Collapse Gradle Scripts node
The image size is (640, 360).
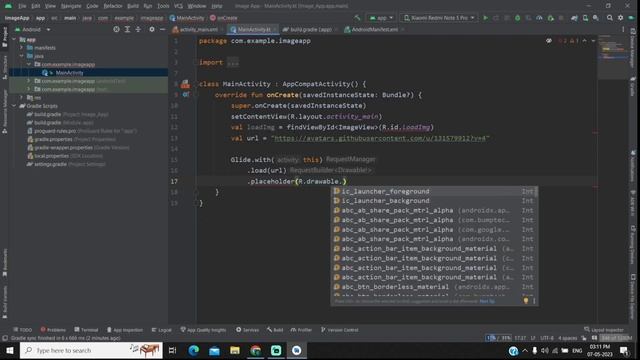[14, 106]
